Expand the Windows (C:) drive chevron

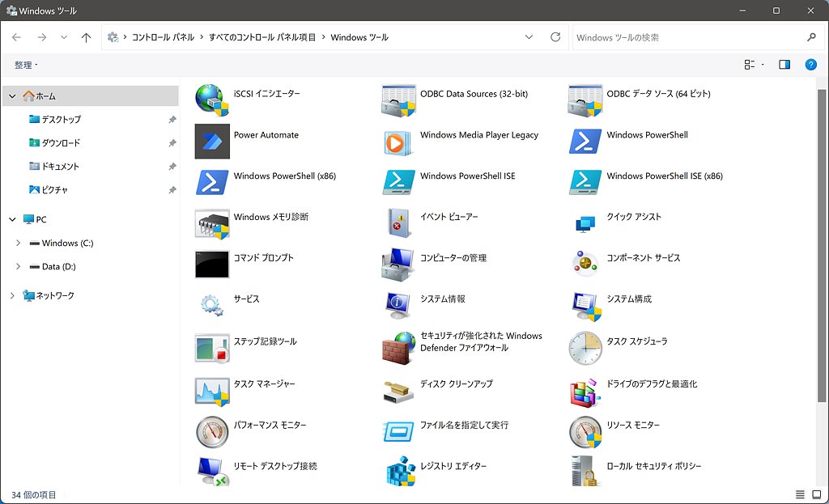point(18,243)
